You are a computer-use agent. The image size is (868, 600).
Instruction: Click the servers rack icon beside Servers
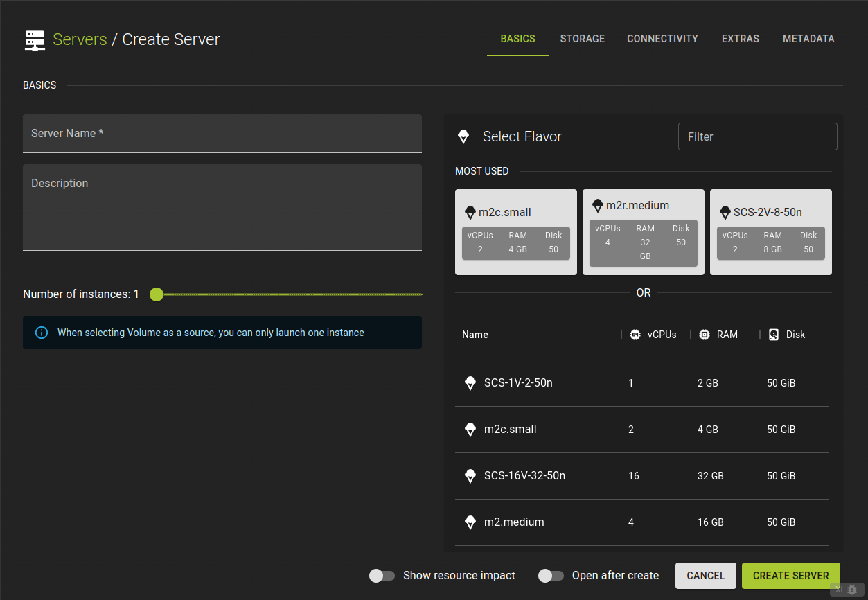click(35, 40)
